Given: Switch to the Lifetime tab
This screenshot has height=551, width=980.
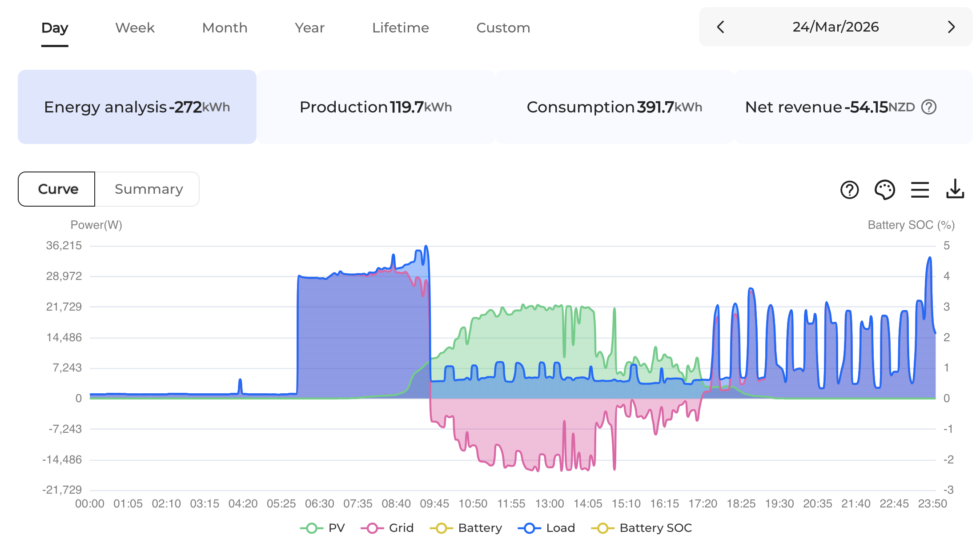Looking at the screenshot, I should 400,28.
